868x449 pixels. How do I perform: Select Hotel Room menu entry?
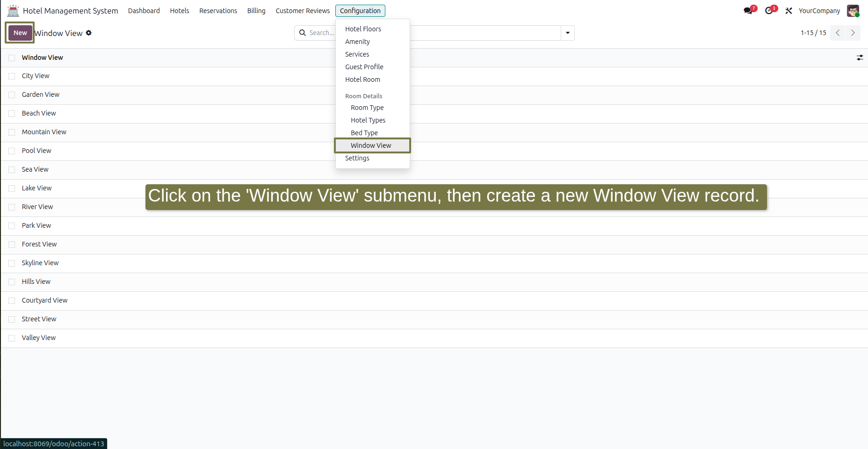point(372,80)
